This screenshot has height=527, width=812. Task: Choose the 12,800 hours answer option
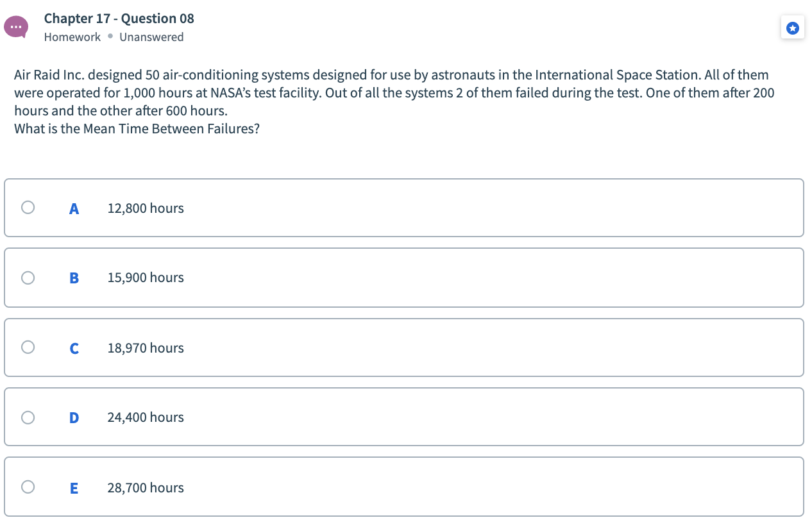pyautogui.click(x=146, y=208)
